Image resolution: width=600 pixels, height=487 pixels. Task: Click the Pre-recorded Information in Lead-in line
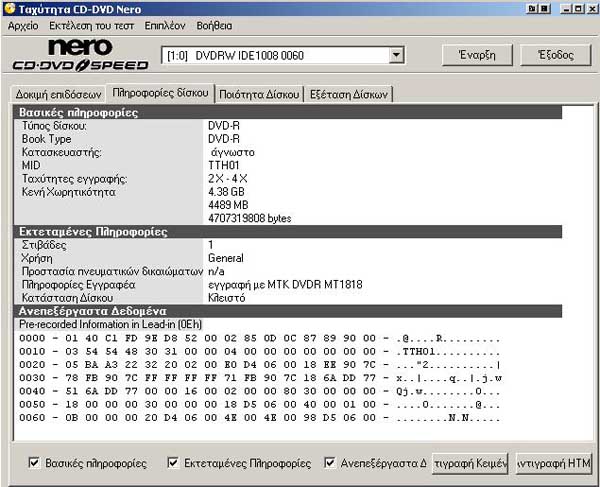point(110,324)
